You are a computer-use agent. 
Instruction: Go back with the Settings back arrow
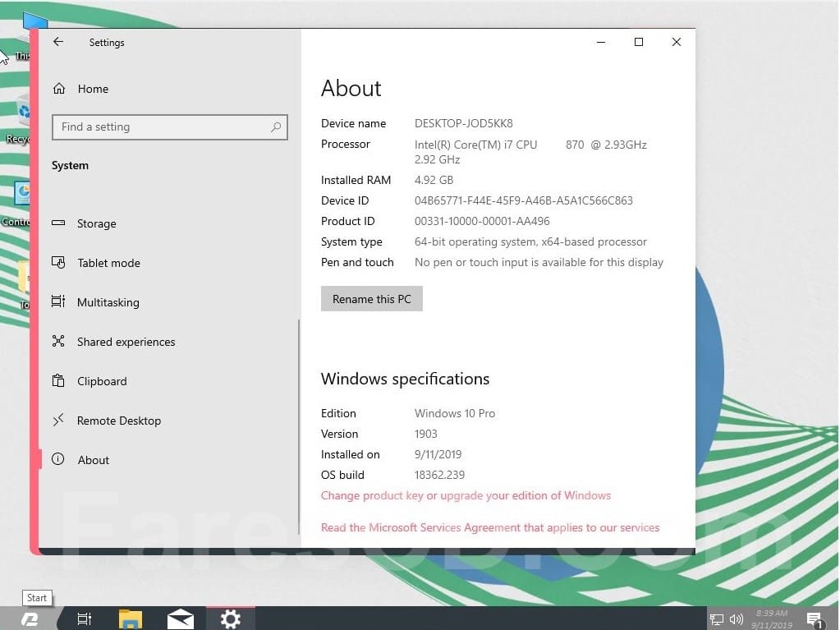click(x=58, y=42)
